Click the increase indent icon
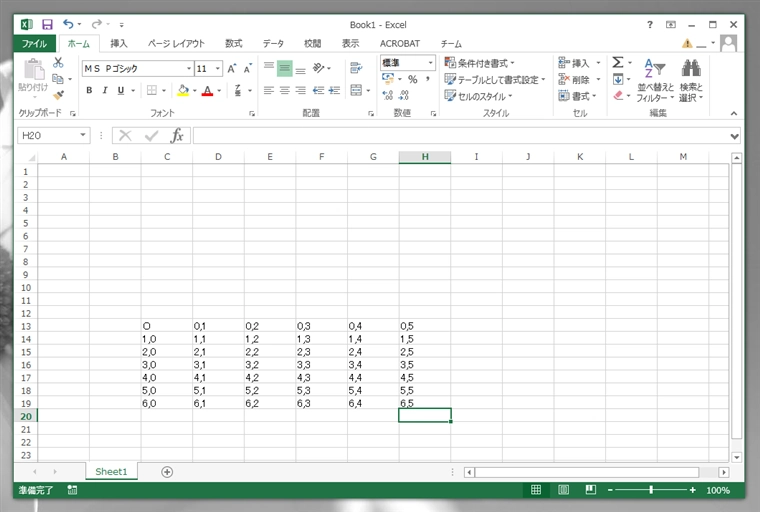The height and width of the screenshot is (512, 760). [x=334, y=90]
